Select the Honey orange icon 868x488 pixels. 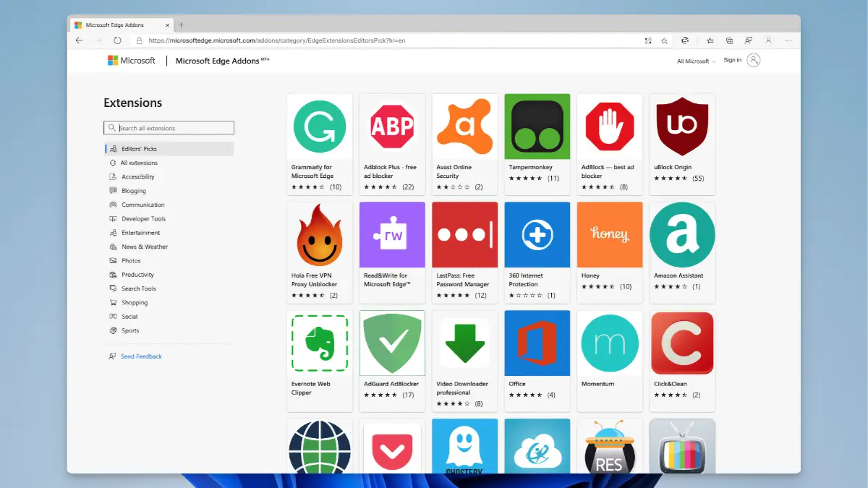coord(610,235)
